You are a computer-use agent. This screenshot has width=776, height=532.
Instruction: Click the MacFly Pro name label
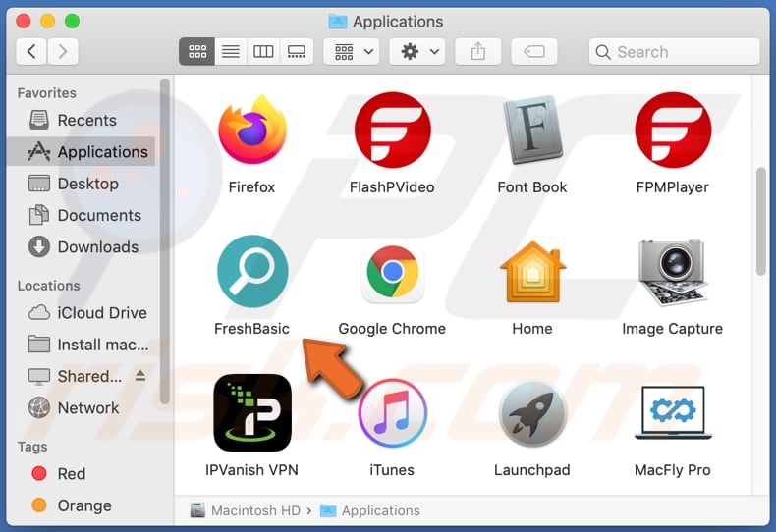(x=673, y=470)
